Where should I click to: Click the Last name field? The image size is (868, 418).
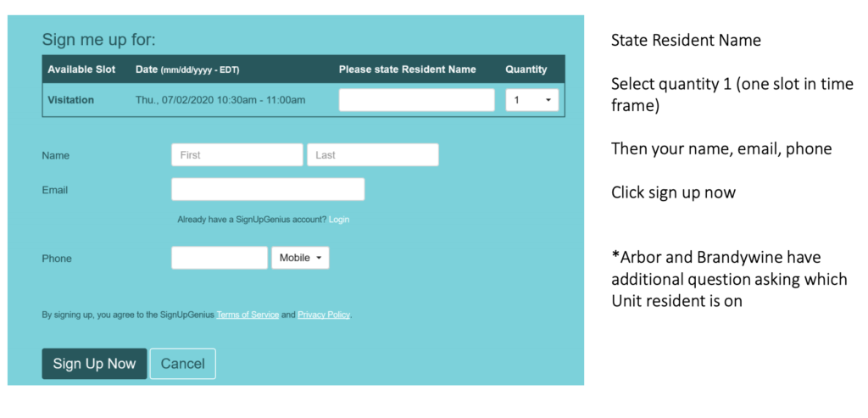[x=373, y=155]
